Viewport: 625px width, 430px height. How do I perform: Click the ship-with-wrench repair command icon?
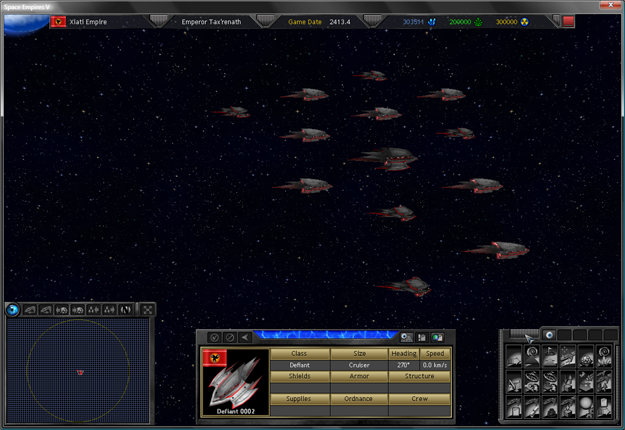(x=532, y=407)
